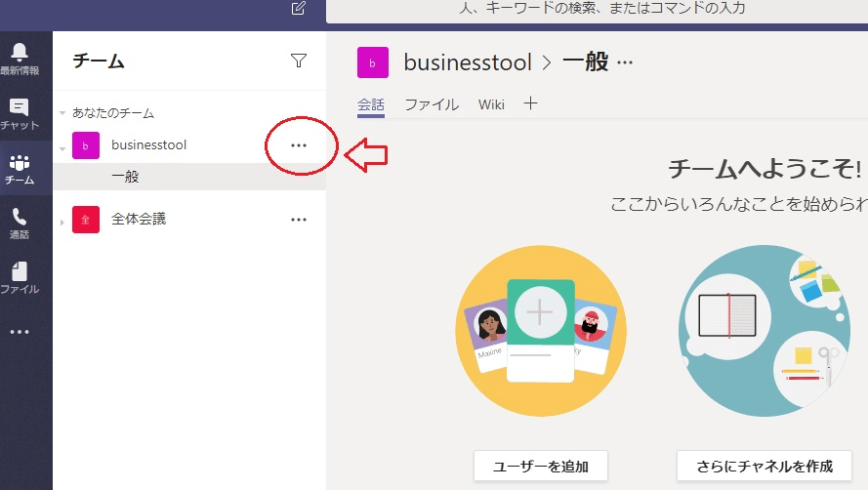Viewport: 868px width, 490px height.
Task: Select the 一般 channel in team list
Action: pyautogui.click(x=125, y=177)
